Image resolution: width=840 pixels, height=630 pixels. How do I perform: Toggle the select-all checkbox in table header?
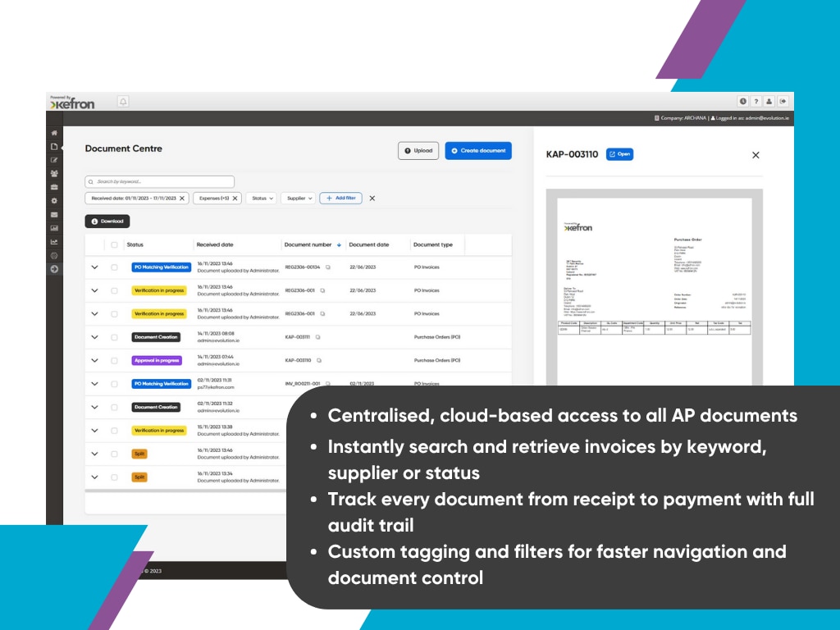click(x=114, y=244)
